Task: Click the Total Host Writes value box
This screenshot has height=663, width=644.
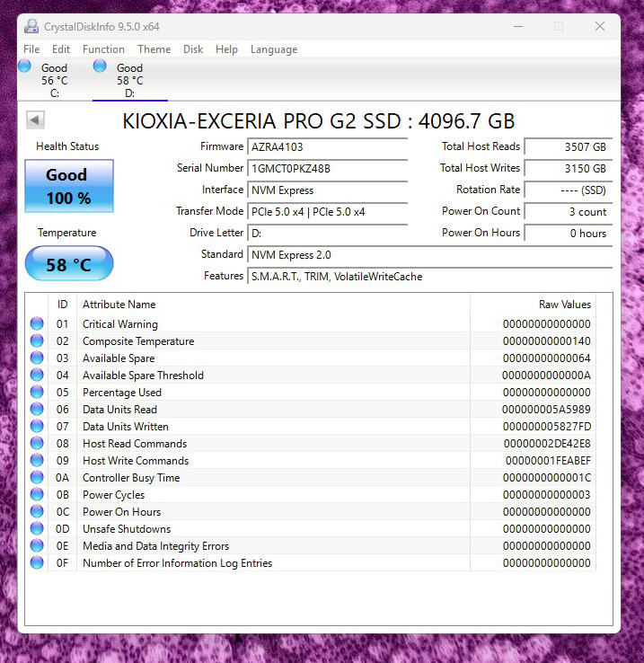Action: pos(568,168)
